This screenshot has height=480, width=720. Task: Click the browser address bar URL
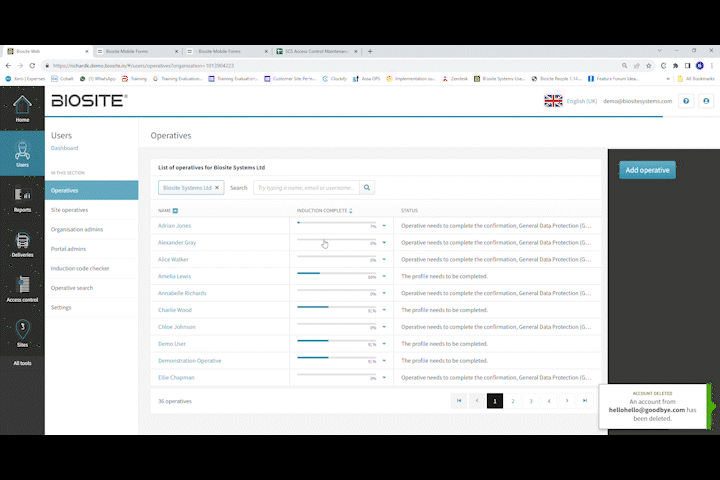143,66
